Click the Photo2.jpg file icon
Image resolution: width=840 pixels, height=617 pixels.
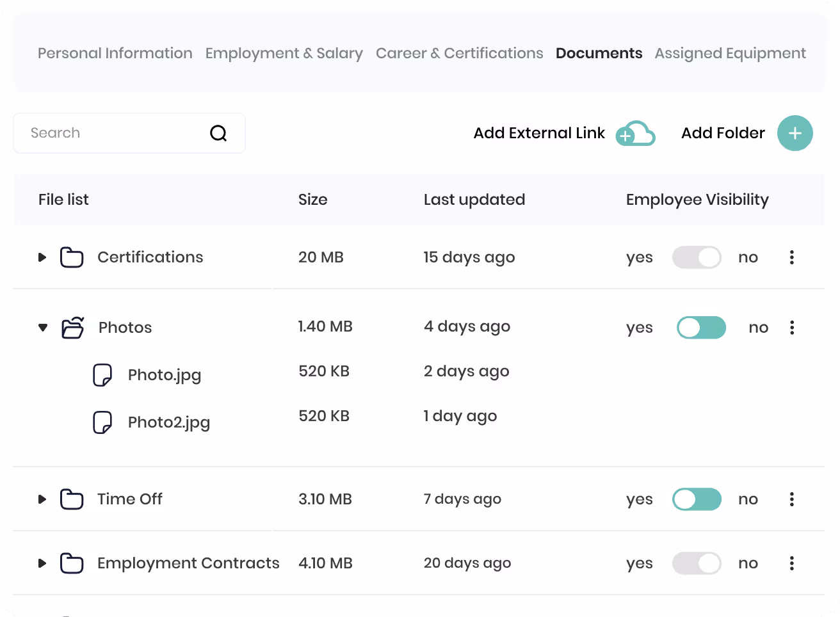[x=102, y=422]
